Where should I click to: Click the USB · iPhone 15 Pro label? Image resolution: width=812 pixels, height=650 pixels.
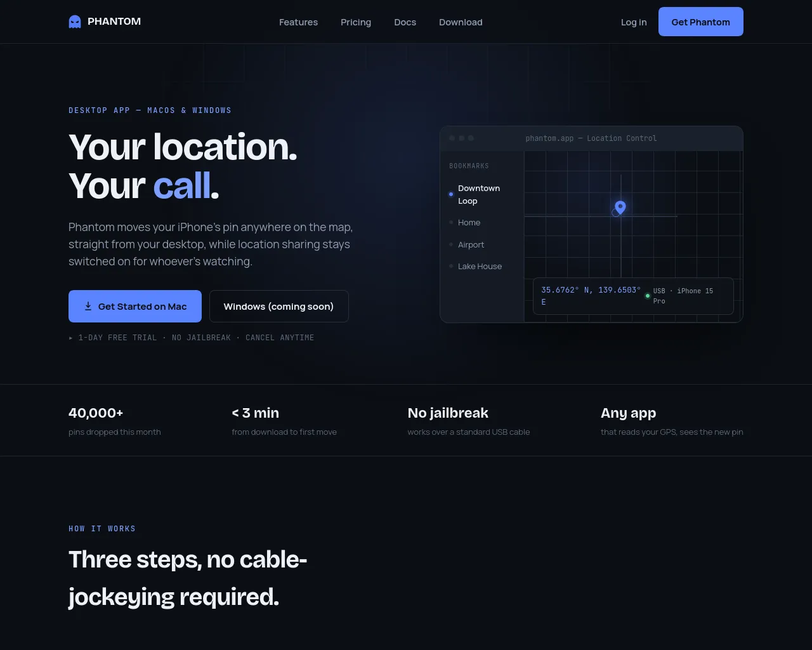pos(683,296)
